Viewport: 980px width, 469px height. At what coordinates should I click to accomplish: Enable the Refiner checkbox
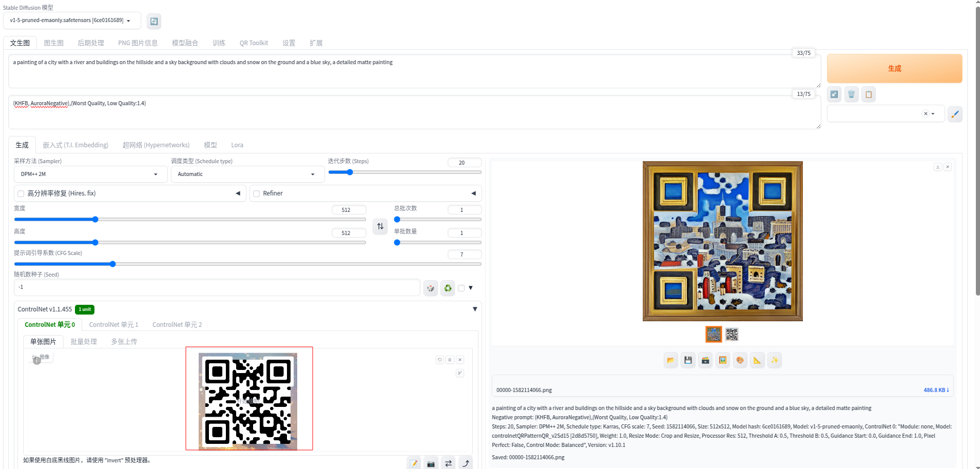(257, 193)
